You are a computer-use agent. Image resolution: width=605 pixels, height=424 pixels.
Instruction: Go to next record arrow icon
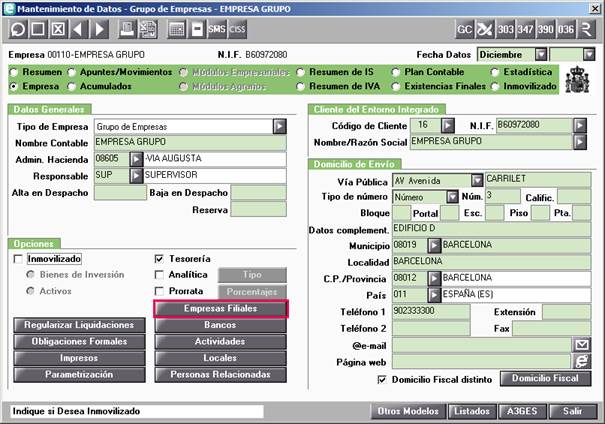coord(99,29)
